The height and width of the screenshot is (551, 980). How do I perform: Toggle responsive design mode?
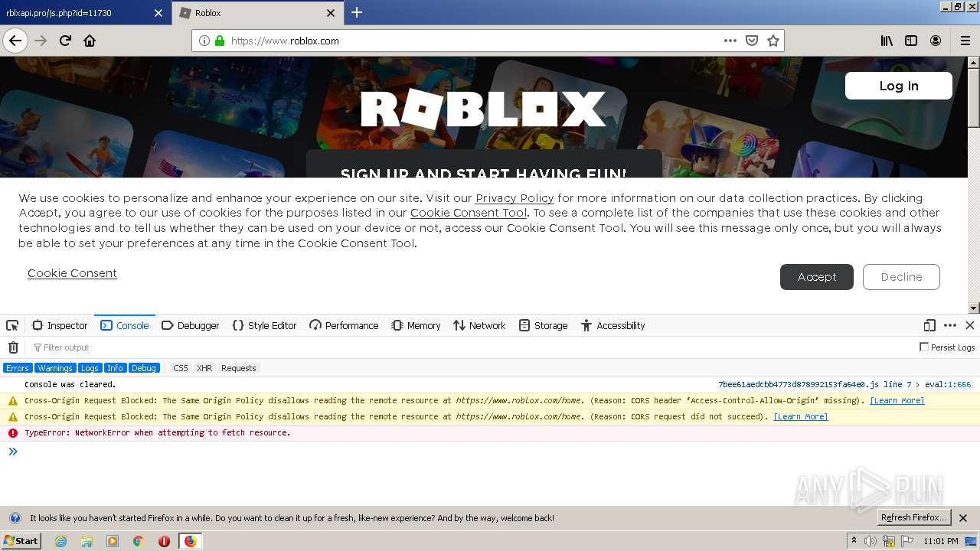[x=929, y=325]
